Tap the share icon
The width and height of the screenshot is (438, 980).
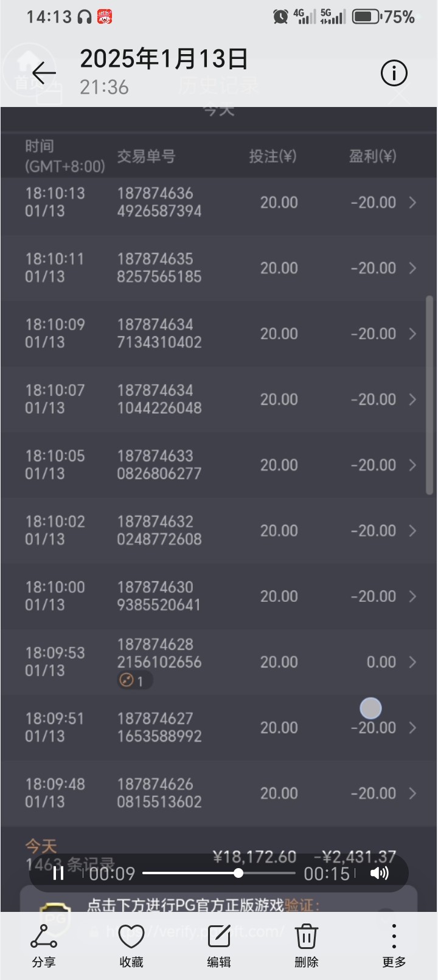pos(44,945)
